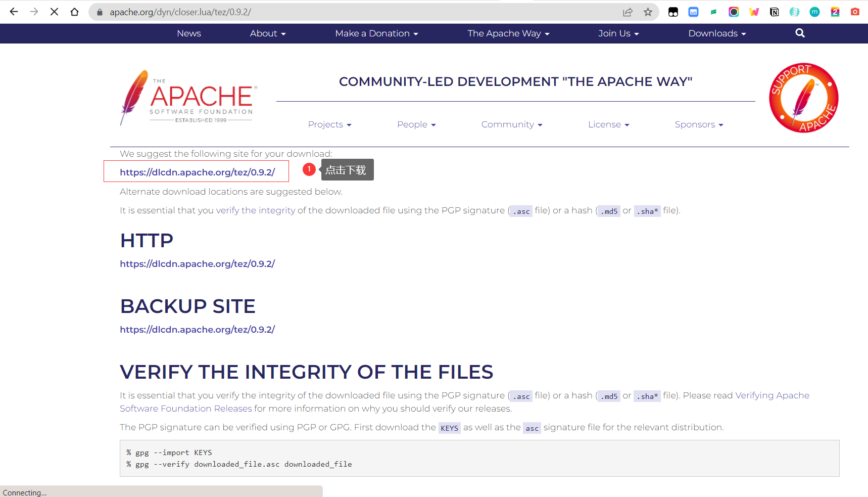
Task: Open the yellow-pink W extension
Action: 754,12
